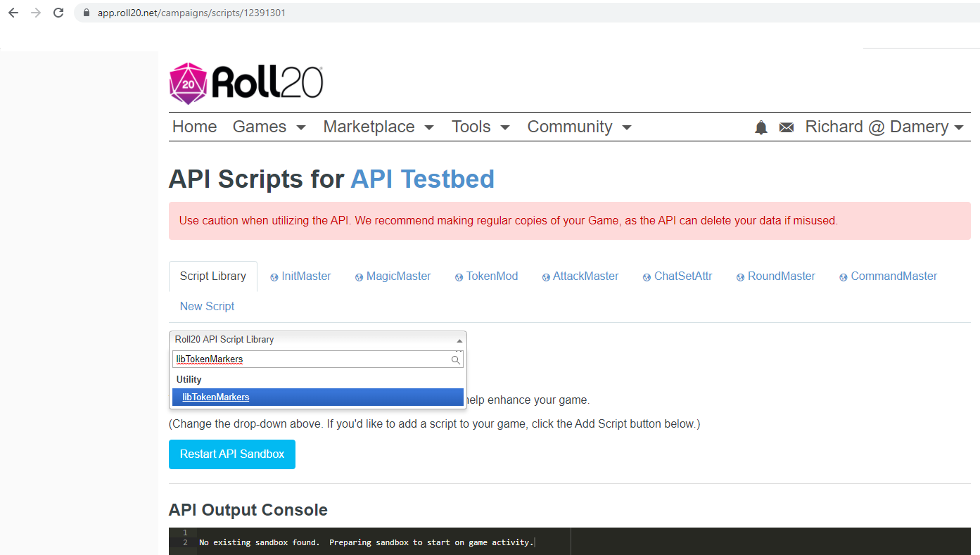Image resolution: width=980 pixels, height=555 pixels.
Task: Click the globe icon beside InitMaster
Action: coord(274,277)
